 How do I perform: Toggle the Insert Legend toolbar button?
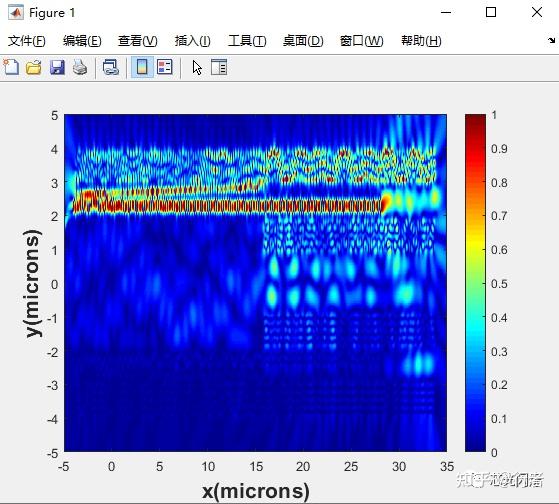click(165, 67)
